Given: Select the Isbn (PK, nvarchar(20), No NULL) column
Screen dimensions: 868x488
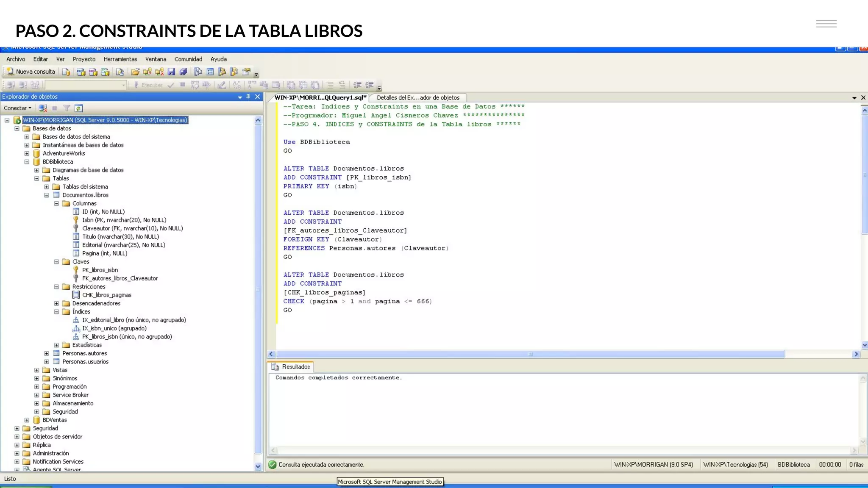Looking at the screenshot, I should [x=124, y=220].
